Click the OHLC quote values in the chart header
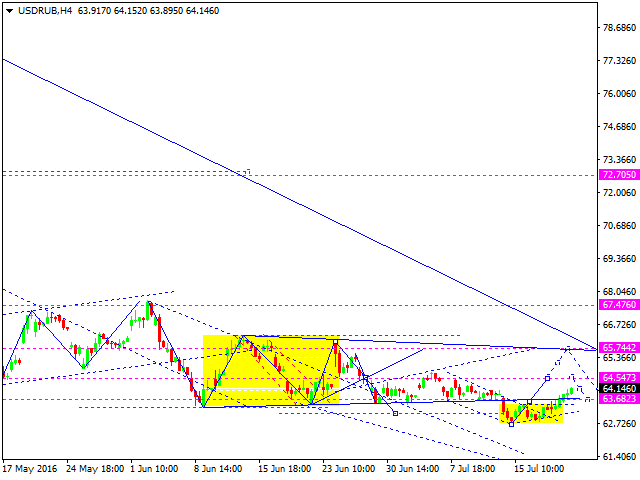Screen dimensions: 640x480 pos(149,11)
